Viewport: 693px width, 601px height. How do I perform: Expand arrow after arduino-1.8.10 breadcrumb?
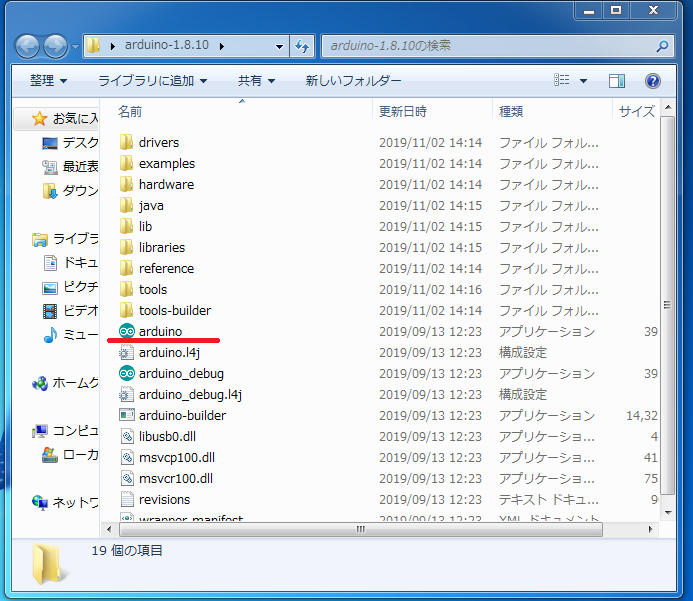221,46
